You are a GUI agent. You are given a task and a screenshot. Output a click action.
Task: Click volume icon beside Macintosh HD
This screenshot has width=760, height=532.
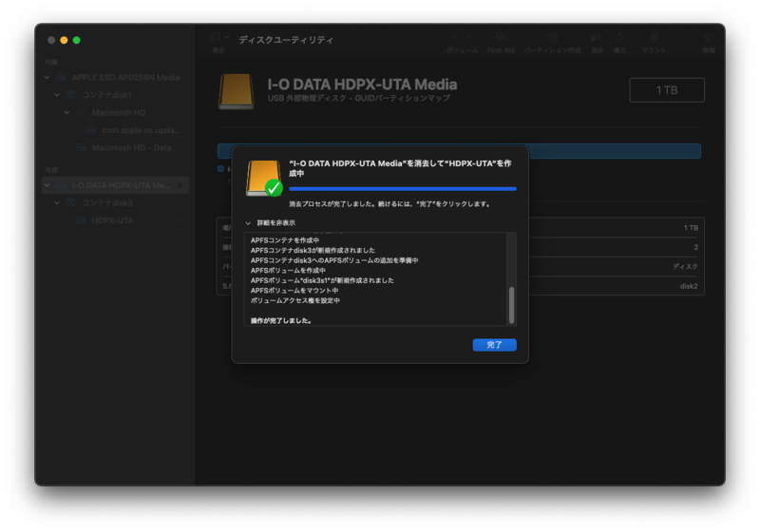coord(81,112)
